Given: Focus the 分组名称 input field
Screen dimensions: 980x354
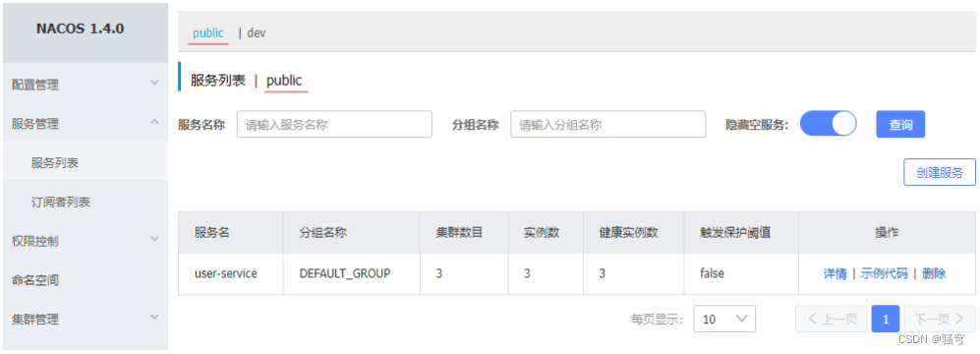Looking at the screenshot, I should [x=608, y=125].
